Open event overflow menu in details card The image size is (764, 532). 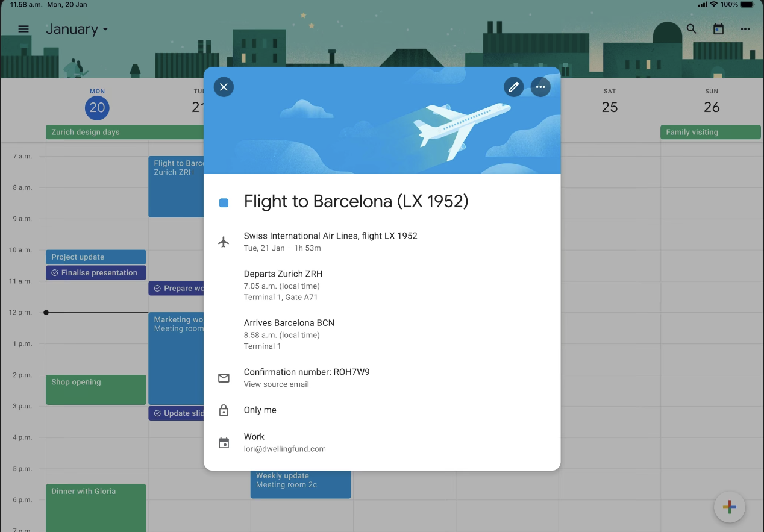pyautogui.click(x=540, y=87)
